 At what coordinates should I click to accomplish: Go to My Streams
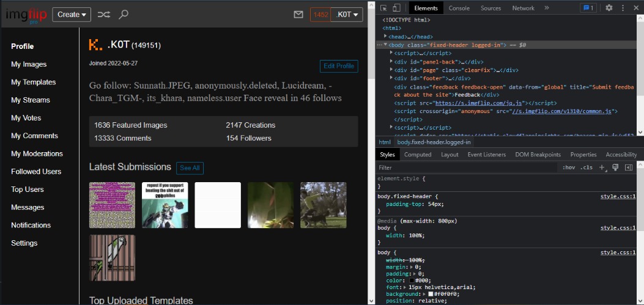31,100
